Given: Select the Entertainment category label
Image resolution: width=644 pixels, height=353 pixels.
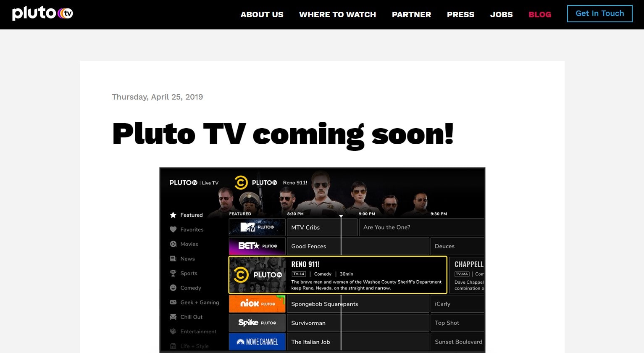Looking at the screenshot, I should (198, 331).
